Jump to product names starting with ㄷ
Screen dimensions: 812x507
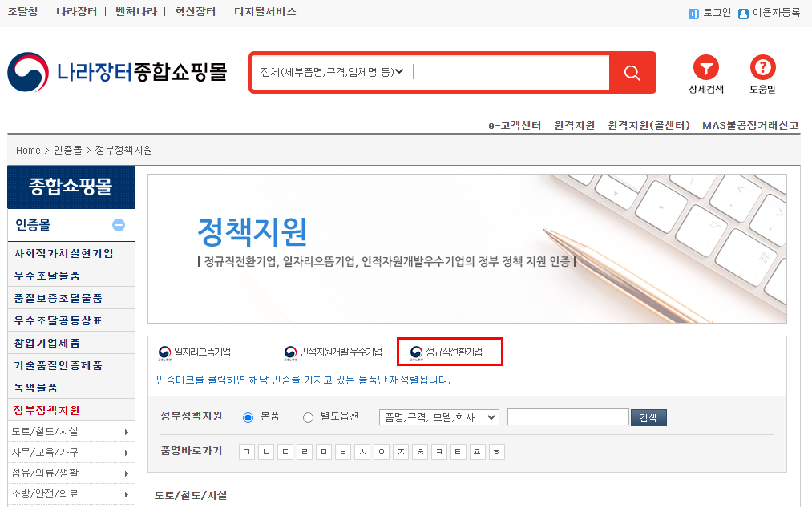point(285,452)
